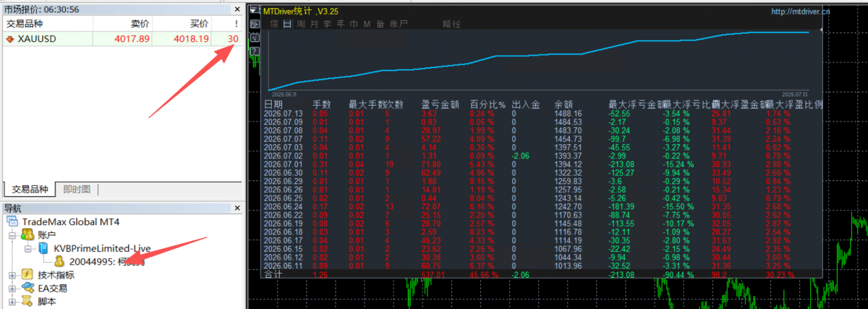Image resolution: width=868 pixels, height=309 pixels.
Task: Click the 脚本 scripts icon
Action: (x=27, y=301)
